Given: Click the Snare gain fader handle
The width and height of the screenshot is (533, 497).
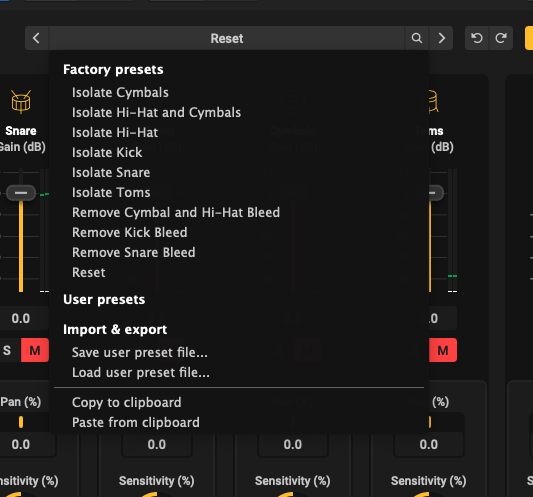Looking at the screenshot, I should [x=21, y=193].
